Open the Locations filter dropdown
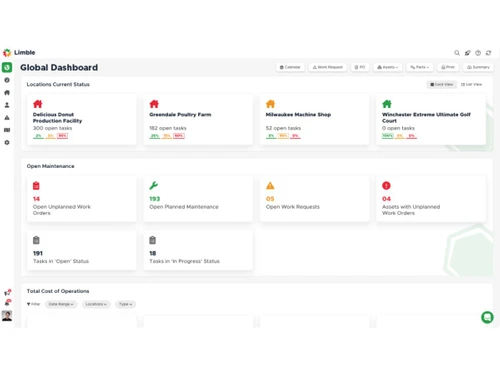This screenshot has height=375, width=500. point(96,304)
